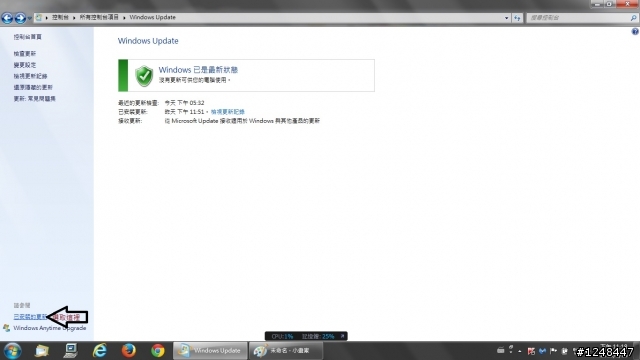The width and height of the screenshot is (640, 360).
Task: Expand the arrow after 控制台 breadcrumb
Action: pos(74,18)
